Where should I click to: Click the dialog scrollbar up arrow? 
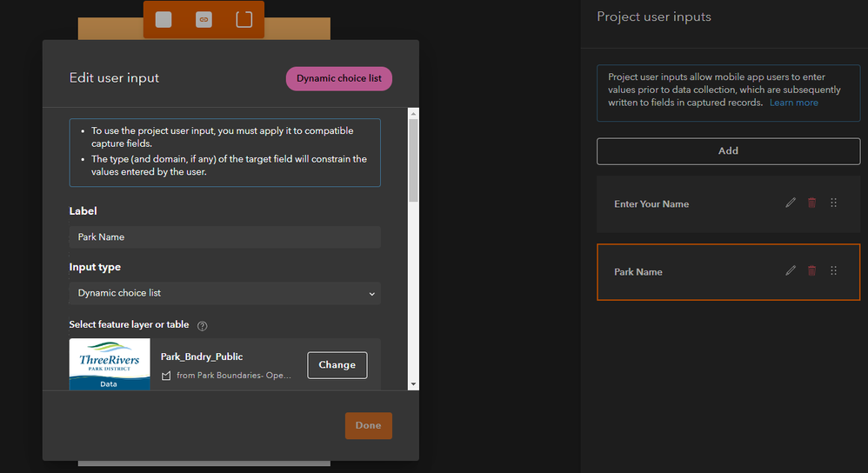point(413,113)
